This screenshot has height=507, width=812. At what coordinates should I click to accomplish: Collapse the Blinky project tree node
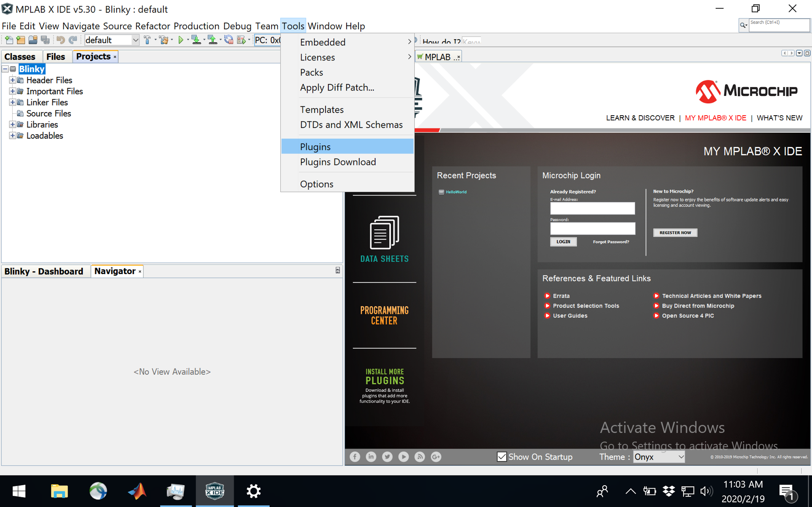point(6,69)
